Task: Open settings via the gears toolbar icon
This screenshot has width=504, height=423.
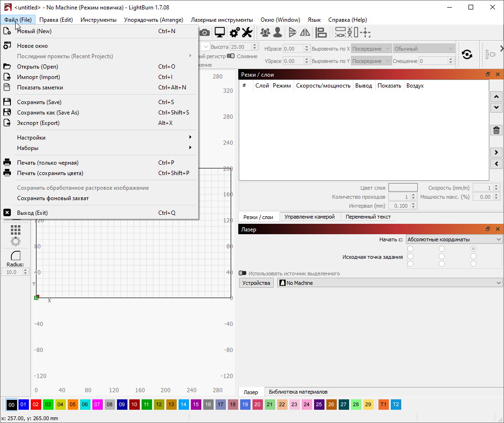Action: tap(234, 33)
